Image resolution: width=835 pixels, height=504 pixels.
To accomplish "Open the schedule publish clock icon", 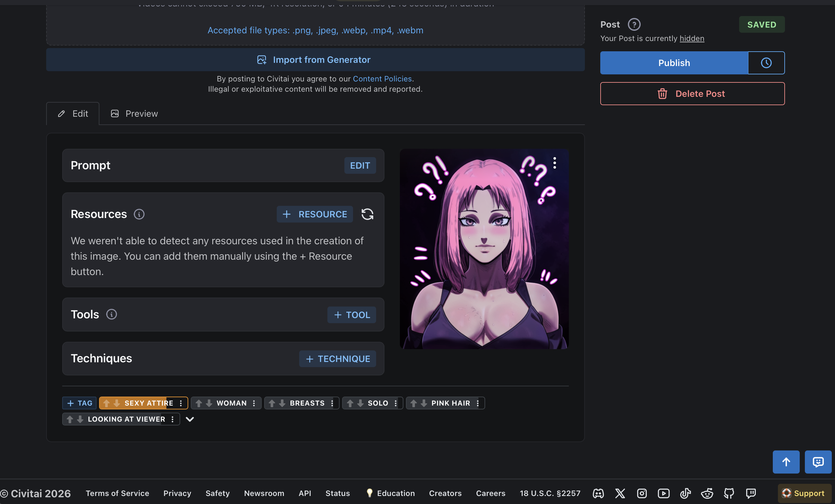I will (x=766, y=63).
